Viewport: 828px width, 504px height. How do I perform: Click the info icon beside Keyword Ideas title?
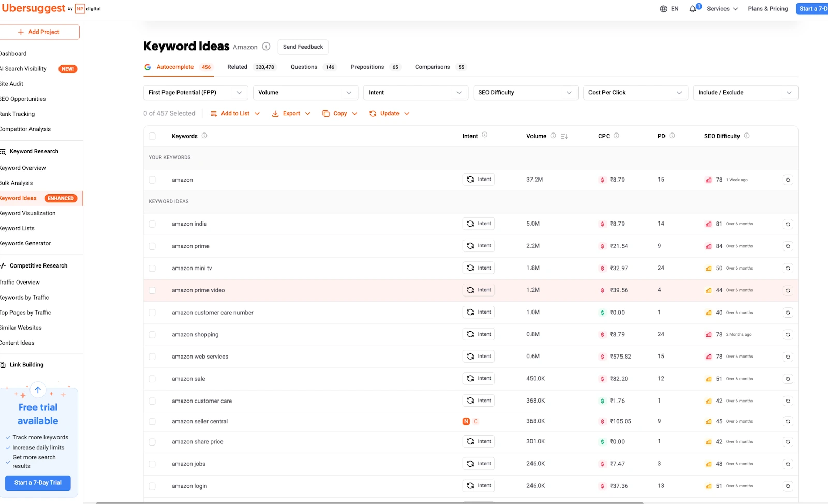pyautogui.click(x=266, y=47)
